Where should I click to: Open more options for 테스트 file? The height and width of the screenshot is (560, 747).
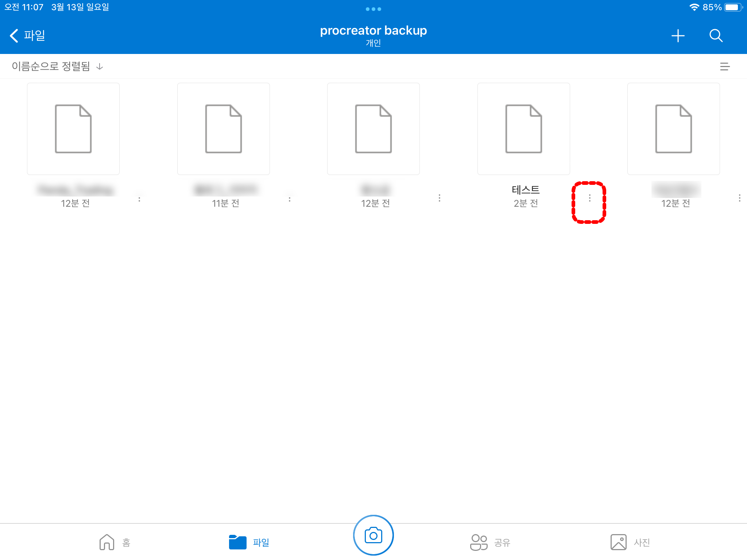click(589, 198)
